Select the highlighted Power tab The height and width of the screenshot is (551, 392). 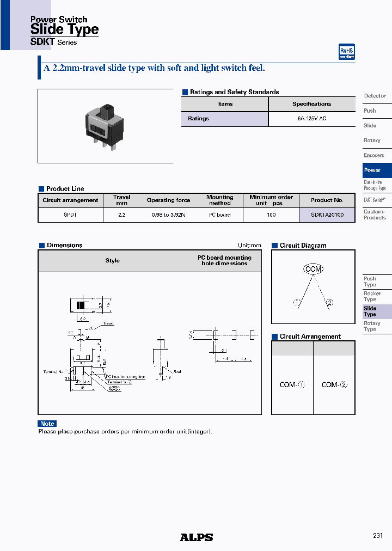pyautogui.click(x=373, y=170)
